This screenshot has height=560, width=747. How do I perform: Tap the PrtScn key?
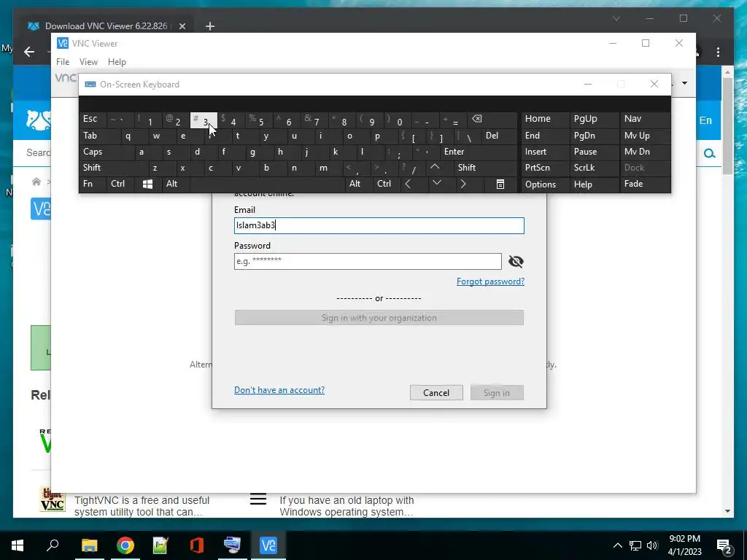545,168
